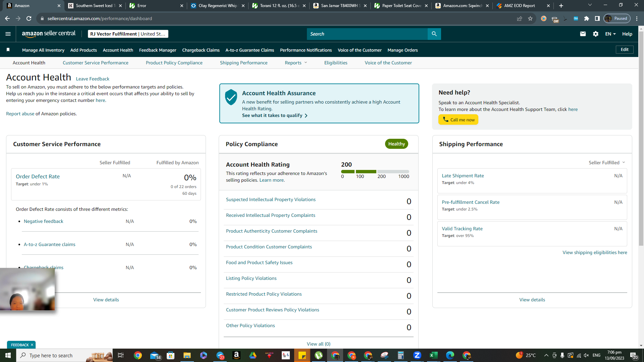This screenshot has width=644, height=362.
Task: Select Feedback Manager in navigation
Action: [158, 50]
